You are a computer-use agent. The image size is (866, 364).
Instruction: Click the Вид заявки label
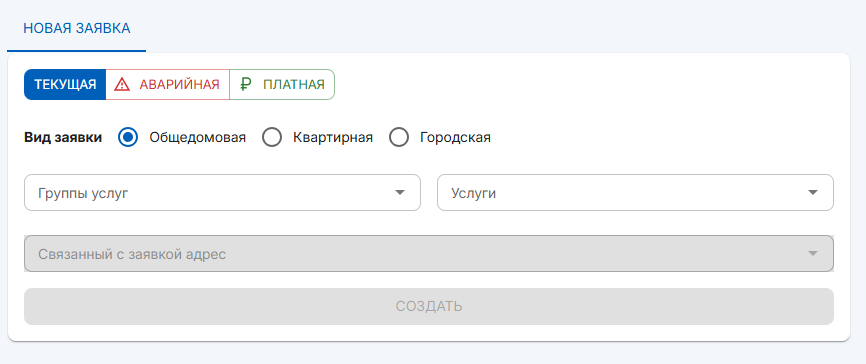pos(63,138)
